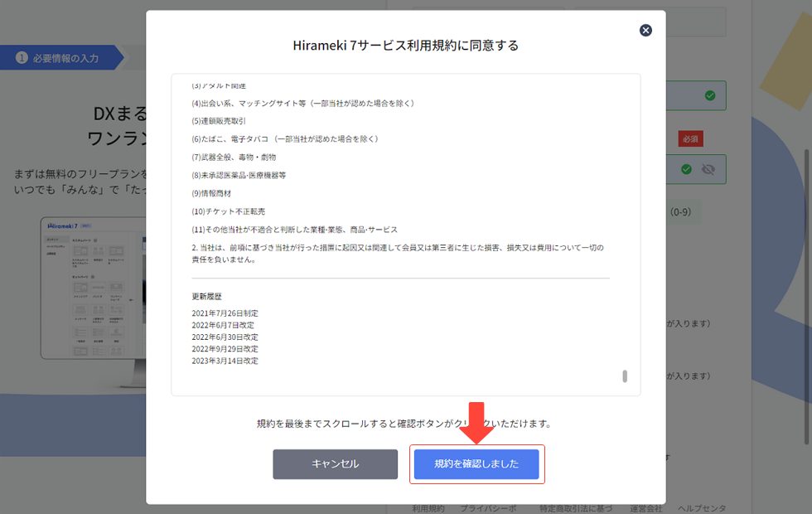Open ヘルプセンタ footer link
Viewport: 812px width, 514px height.
tap(702, 509)
